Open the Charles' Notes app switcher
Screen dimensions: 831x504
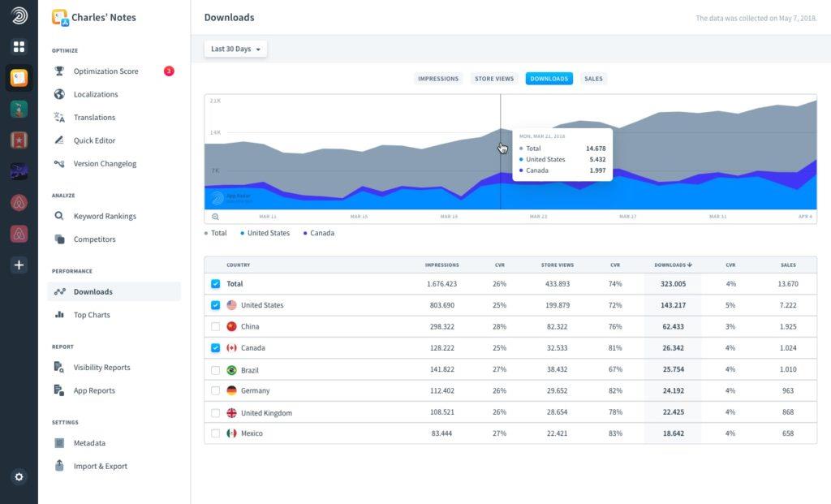(94, 17)
